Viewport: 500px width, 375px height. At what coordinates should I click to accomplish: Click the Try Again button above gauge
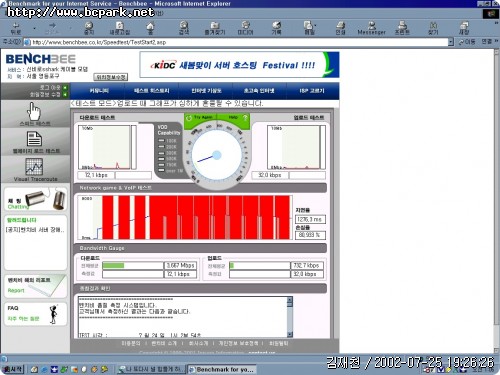(200, 118)
